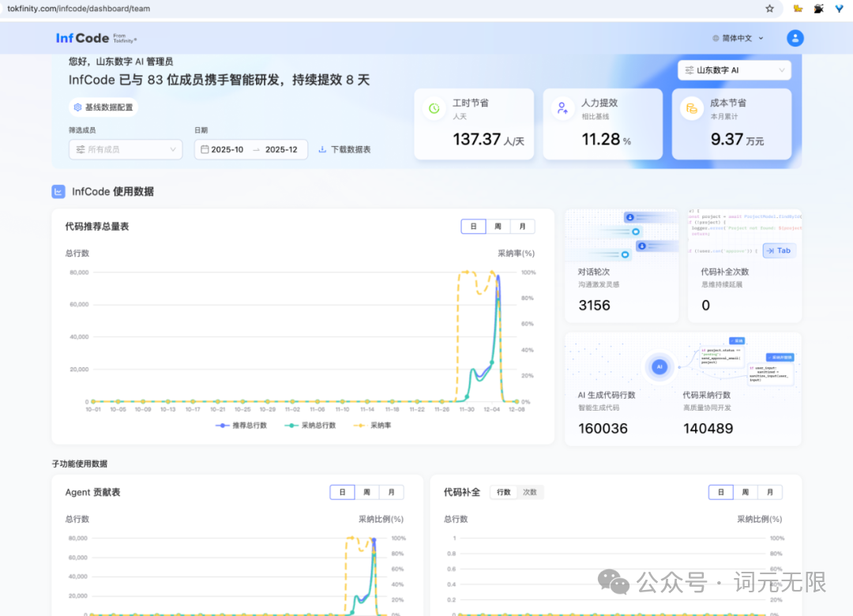
Task: Click the 12-04 axis label in 代码推荐总量表
Action: click(x=492, y=409)
